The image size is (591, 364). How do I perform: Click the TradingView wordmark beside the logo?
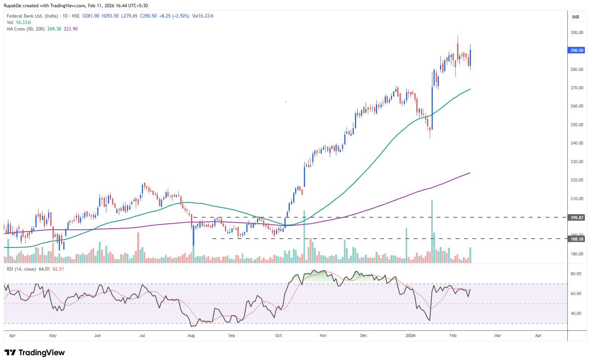42,353
